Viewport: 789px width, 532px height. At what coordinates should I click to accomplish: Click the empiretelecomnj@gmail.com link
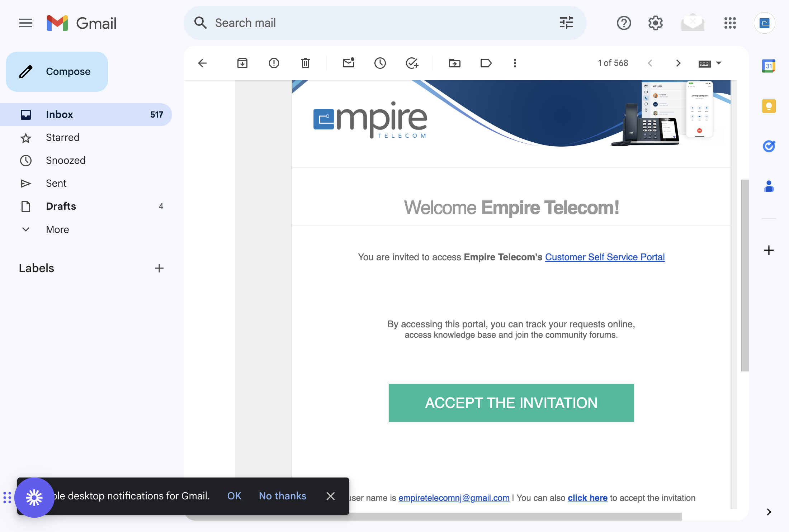(x=454, y=498)
